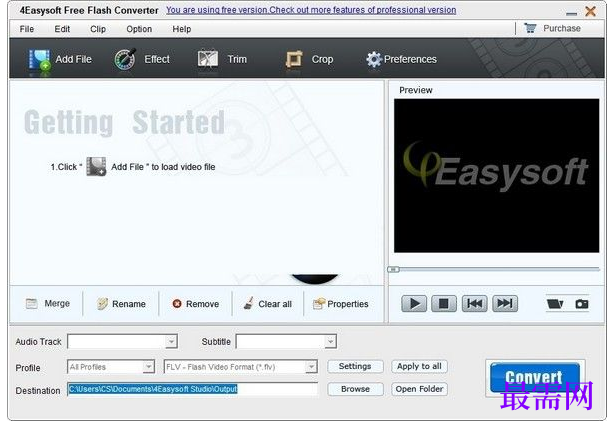Image resolution: width=612 pixels, height=427 pixels.
Task: Jump to previous in the preview
Action: point(475,304)
